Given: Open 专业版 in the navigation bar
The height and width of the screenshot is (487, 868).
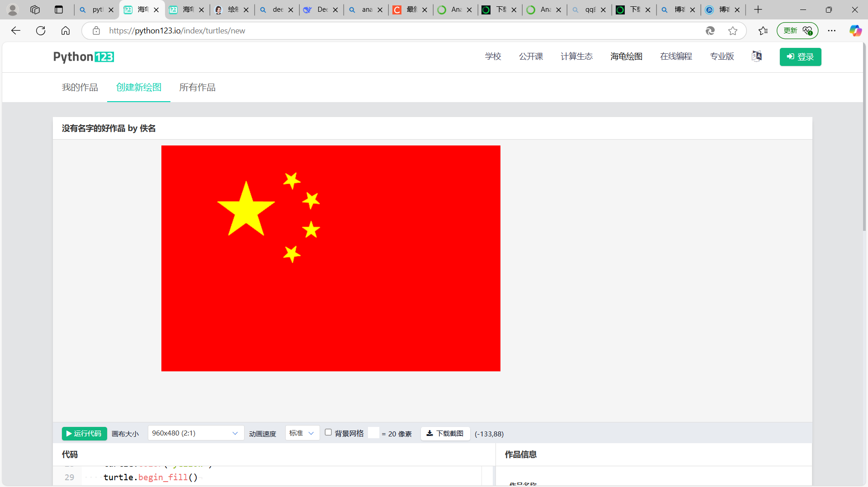Looking at the screenshot, I should point(722,56).
